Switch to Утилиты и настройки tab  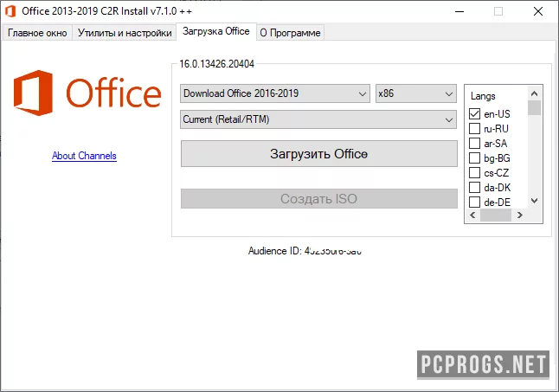coord(125,33)
